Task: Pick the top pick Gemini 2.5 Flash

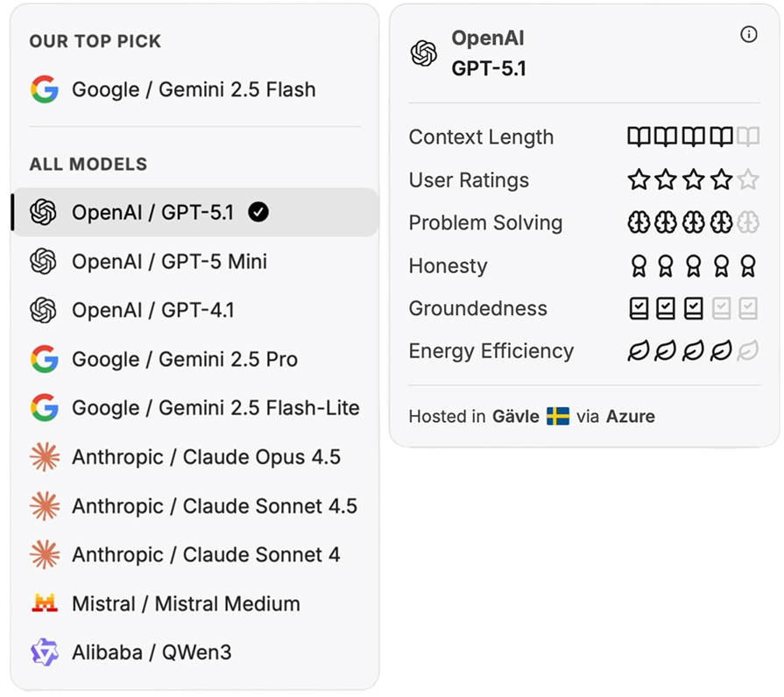Action: click(193, 89)
